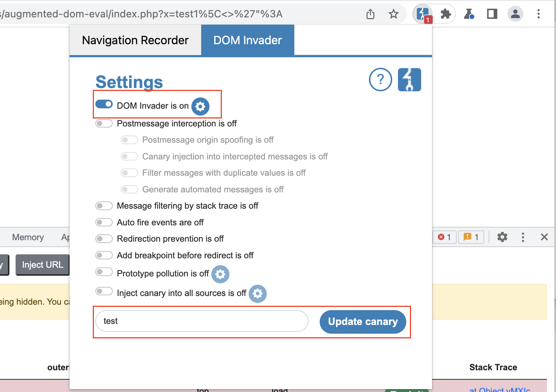Click the Update canary button

tap(363, 322)
